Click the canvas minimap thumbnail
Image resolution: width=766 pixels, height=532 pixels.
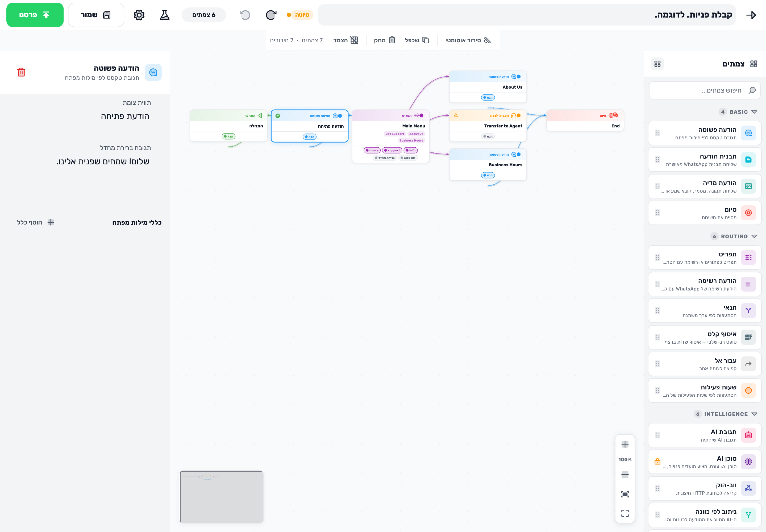point(222,497)
